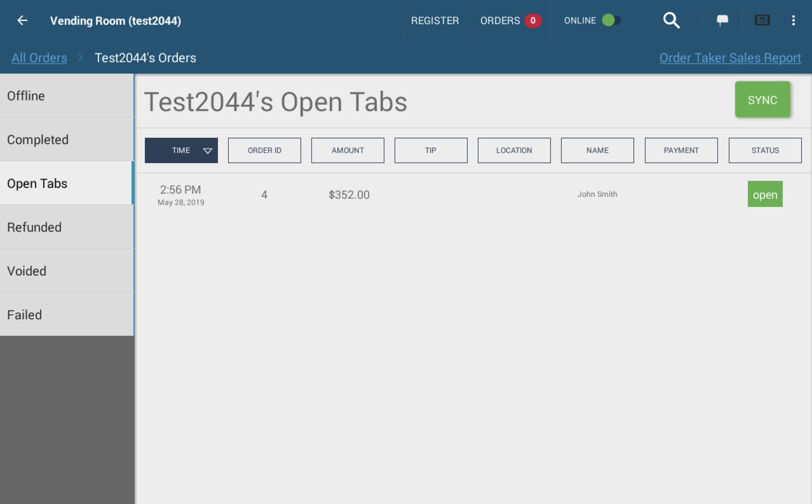
Task: Open the cash drawer icon
Action: click(x=762, y=20)
